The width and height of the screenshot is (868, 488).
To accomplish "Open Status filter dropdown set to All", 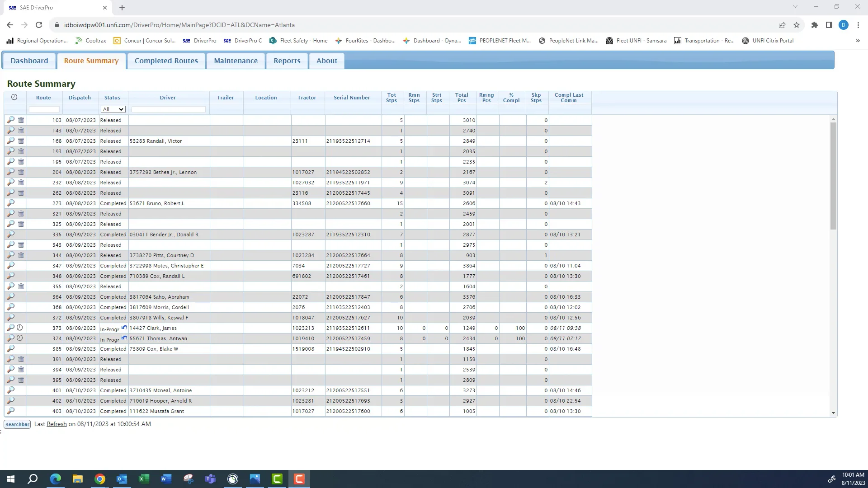I will tap(113, 109).
